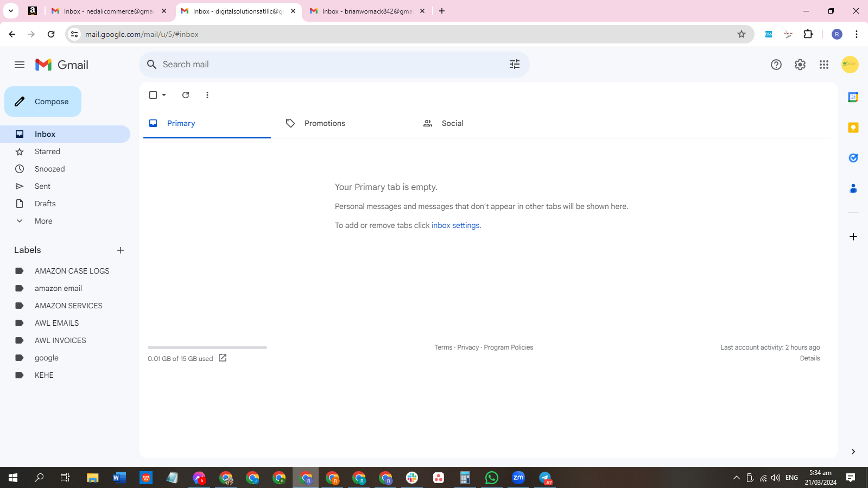Open the Tasks side panel icon

point(853,158)
